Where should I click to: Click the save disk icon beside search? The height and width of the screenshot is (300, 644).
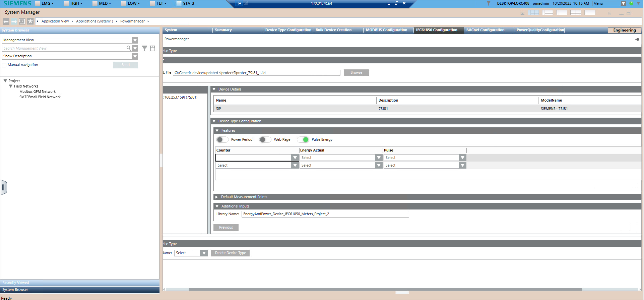click(152, 48)
